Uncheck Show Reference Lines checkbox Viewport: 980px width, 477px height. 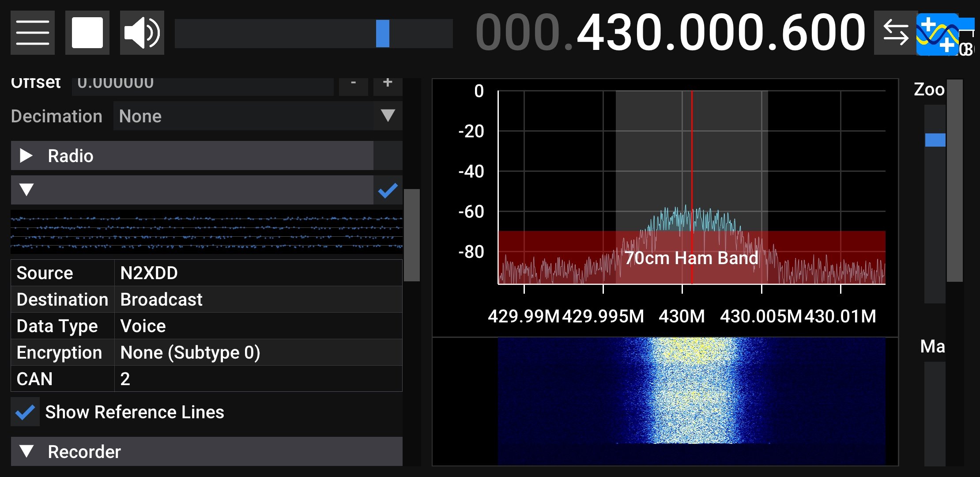pos(25,412)
